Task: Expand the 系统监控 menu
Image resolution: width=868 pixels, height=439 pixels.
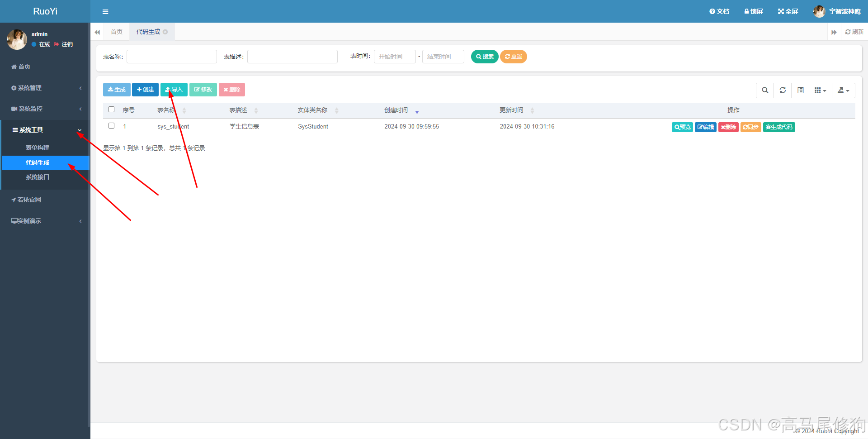Action: click(x=45, y=109)
